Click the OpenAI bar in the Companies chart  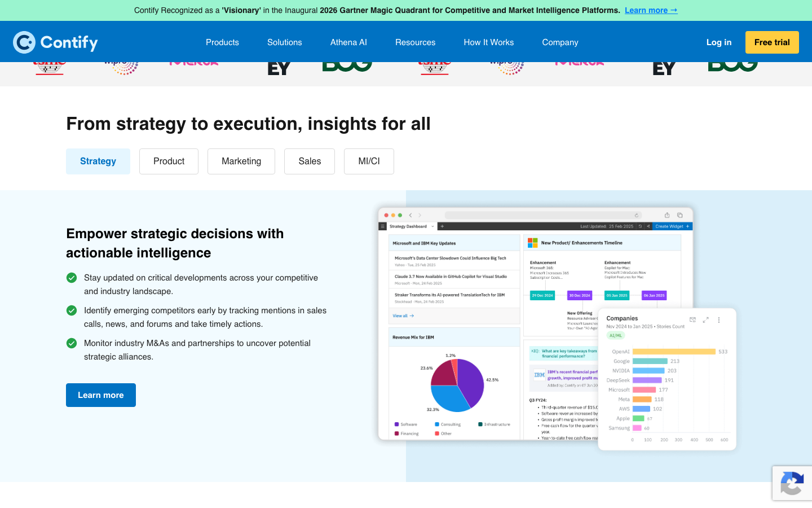674,352
